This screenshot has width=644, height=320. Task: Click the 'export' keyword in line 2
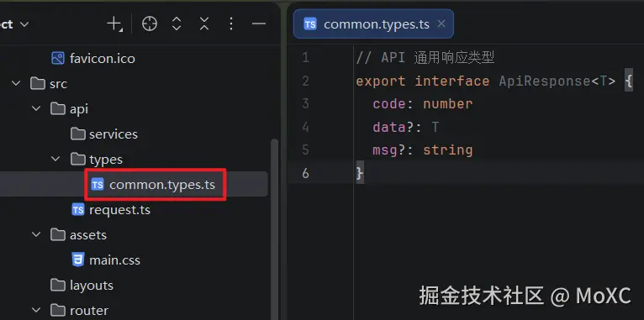coord(381,81)
